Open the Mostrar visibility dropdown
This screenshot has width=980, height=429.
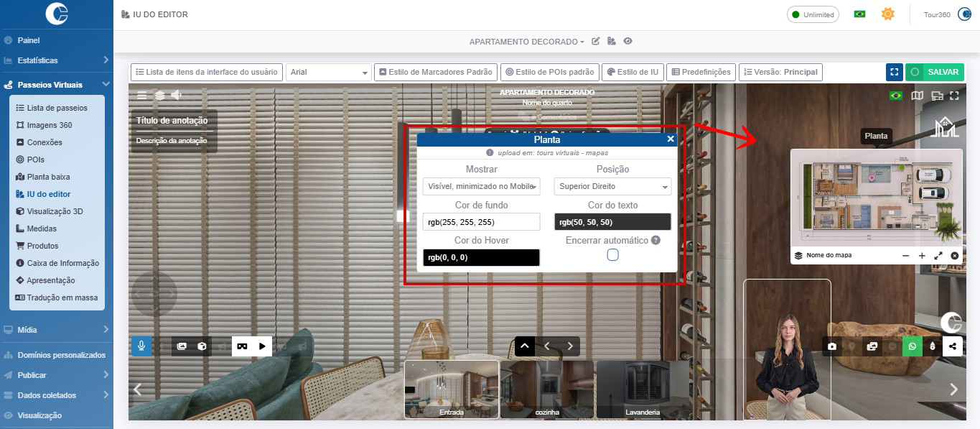[481, 187]
